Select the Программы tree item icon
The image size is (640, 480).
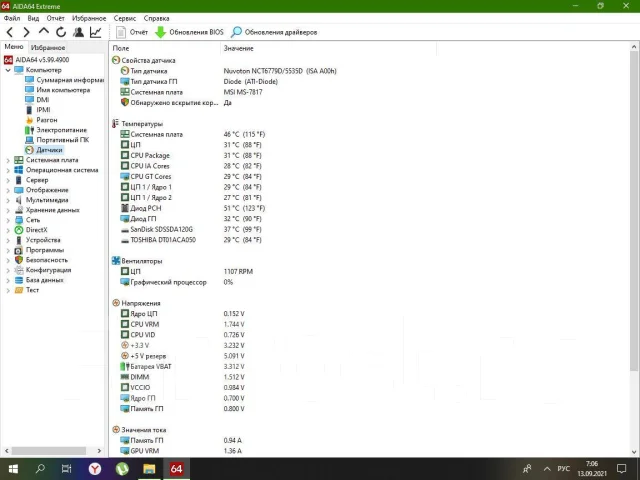(x=19, y=250)
